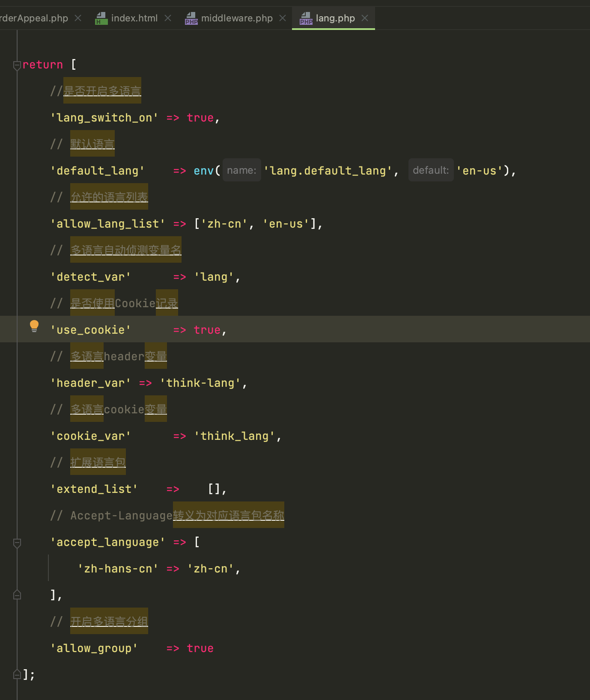Viewport: 590px width, 700px height.
Task: Click the true value of use_cookie
Action: click(x=207, y=330)
